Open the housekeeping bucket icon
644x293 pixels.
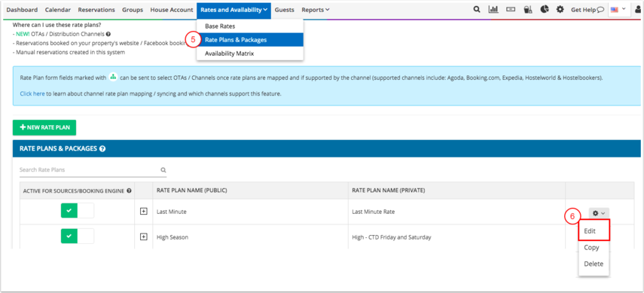point(528,10)
